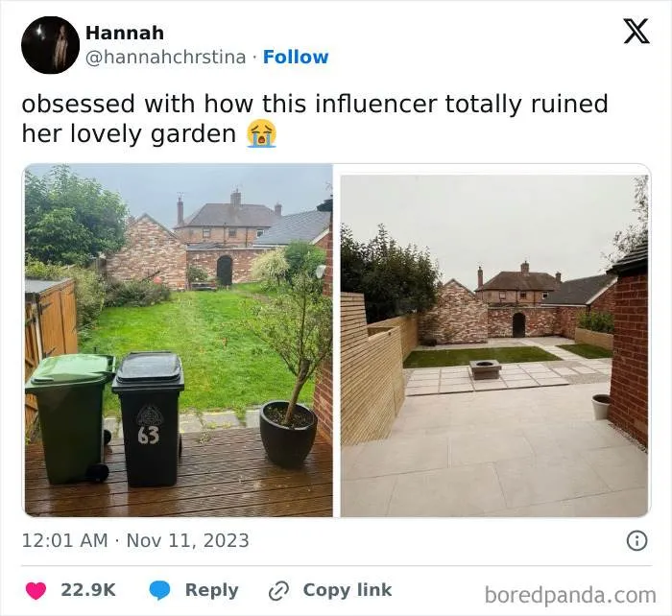Select the Reply text button
The height and width of the screenshot is (616, 672).
coord(212,590)
